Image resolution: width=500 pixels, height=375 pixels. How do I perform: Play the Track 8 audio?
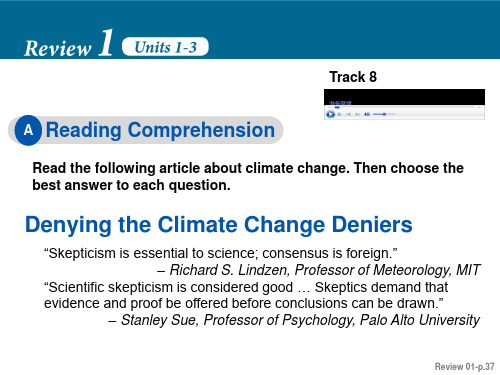331,114
